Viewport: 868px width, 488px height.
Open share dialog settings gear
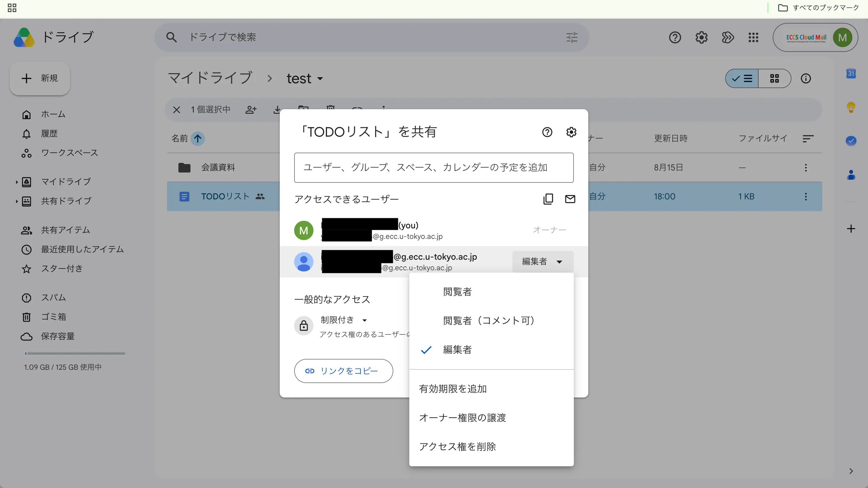coord(571,132)
